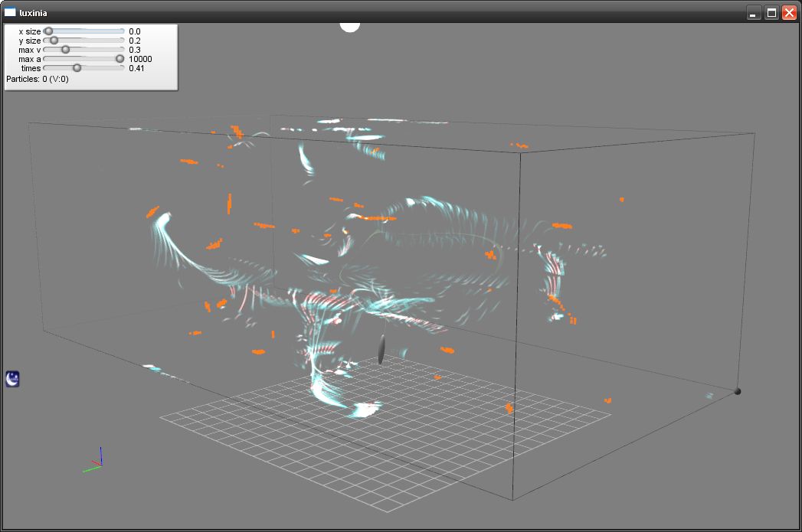Click the moon icon on the left edge

tap(13, 378)
